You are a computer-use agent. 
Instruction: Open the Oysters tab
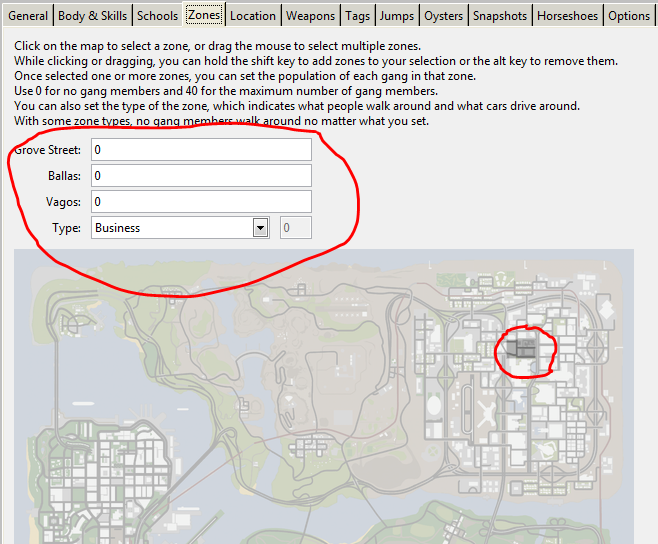pyautogui.click(x=444, y=16)
